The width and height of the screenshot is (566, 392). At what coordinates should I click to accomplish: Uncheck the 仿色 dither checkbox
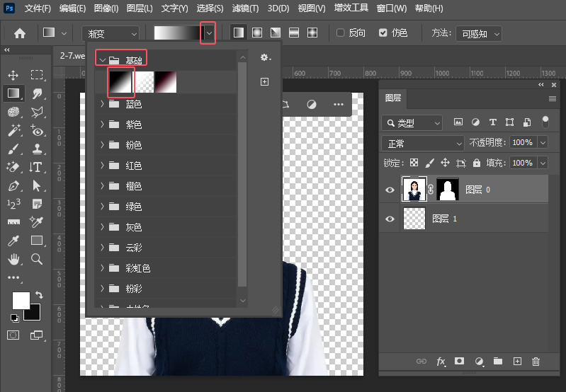383,33
